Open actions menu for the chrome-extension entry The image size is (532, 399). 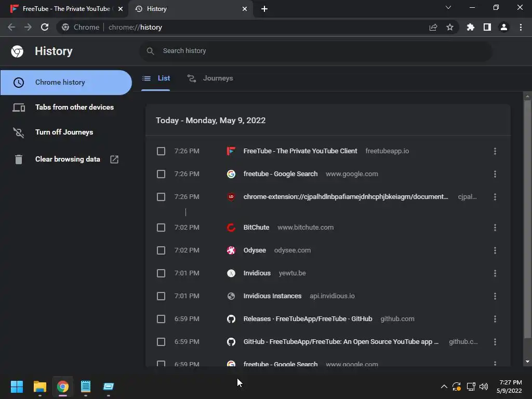coord(495,197)
